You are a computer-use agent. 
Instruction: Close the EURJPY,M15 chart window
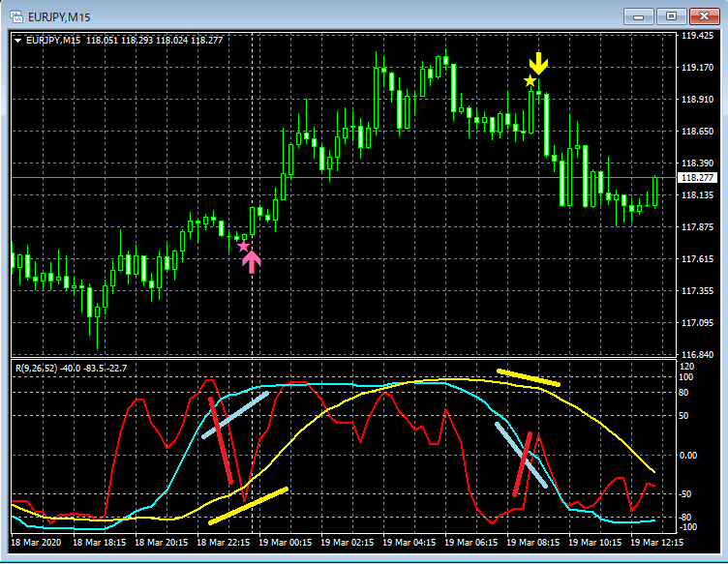tap(704, 16)
